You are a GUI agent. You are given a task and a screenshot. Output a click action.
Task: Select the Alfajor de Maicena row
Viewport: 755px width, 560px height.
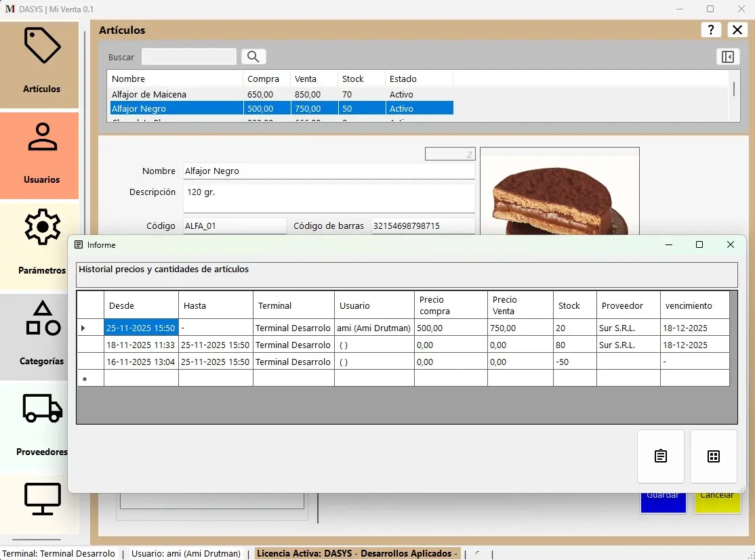pos(149,95)
